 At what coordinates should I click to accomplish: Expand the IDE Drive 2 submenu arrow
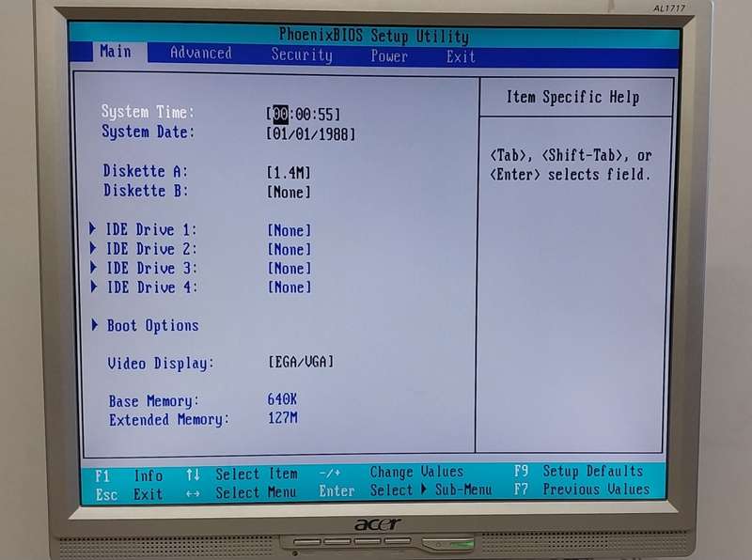tap(93, 248)
